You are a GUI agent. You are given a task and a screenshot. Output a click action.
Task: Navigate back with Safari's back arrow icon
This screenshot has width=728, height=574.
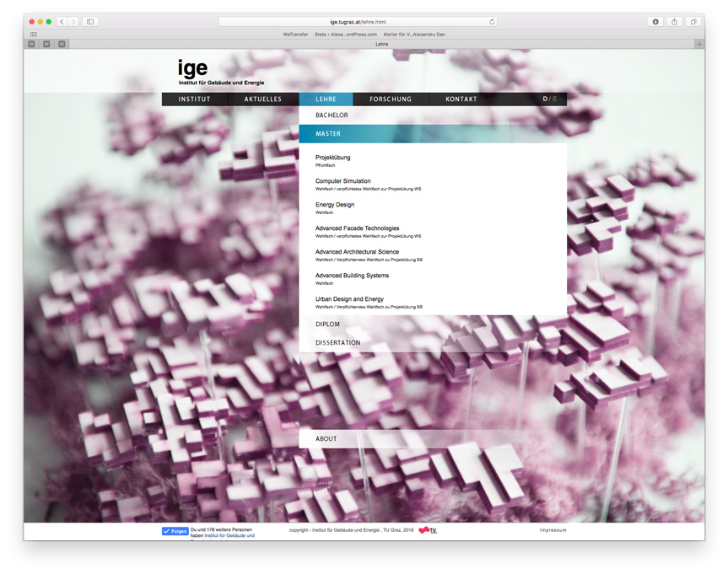point(60,21)
